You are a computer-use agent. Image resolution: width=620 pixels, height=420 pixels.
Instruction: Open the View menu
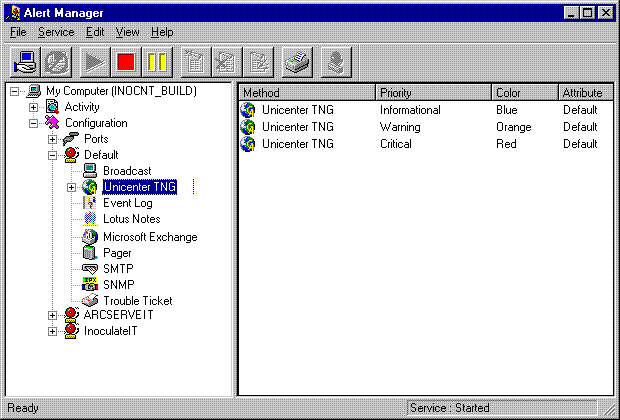(x=127, y=32)
